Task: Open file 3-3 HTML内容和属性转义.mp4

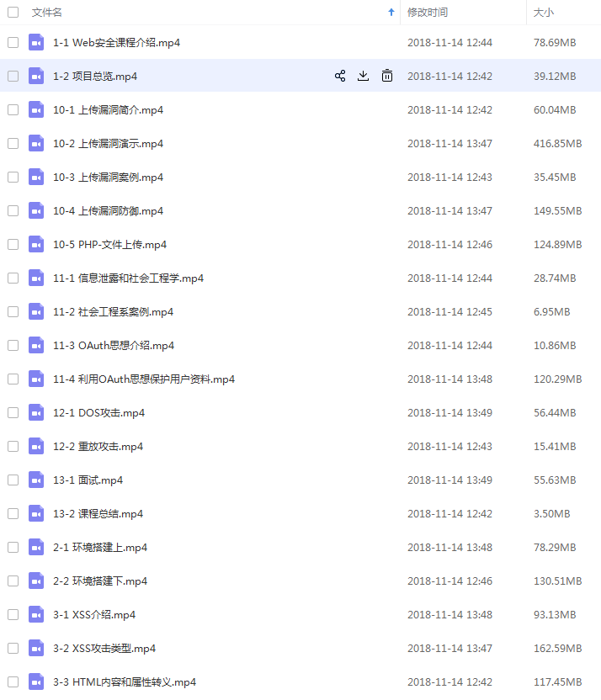Action: coord(125,682)
